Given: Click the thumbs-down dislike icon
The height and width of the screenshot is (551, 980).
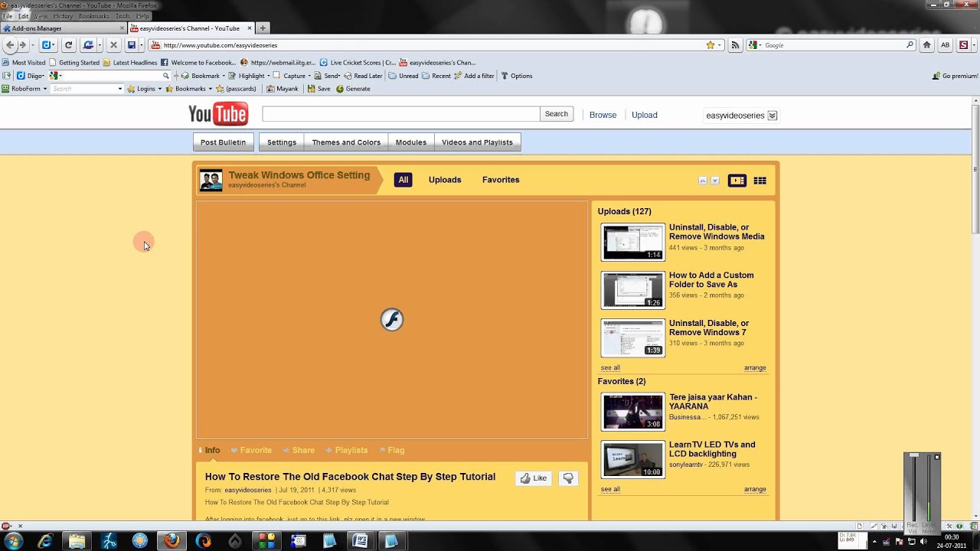Looking at the screenshot, I should pyautogui.click(x=568, y=478).
